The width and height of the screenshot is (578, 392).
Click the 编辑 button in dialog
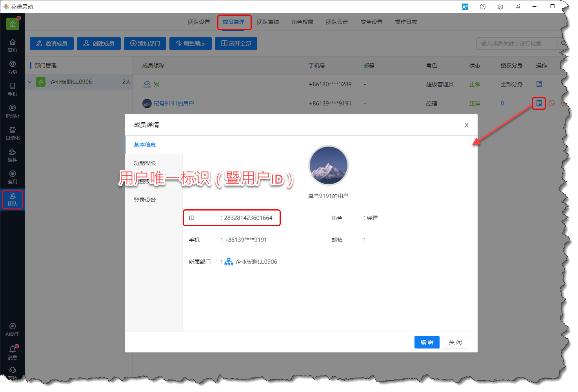[x=427, y=342]
